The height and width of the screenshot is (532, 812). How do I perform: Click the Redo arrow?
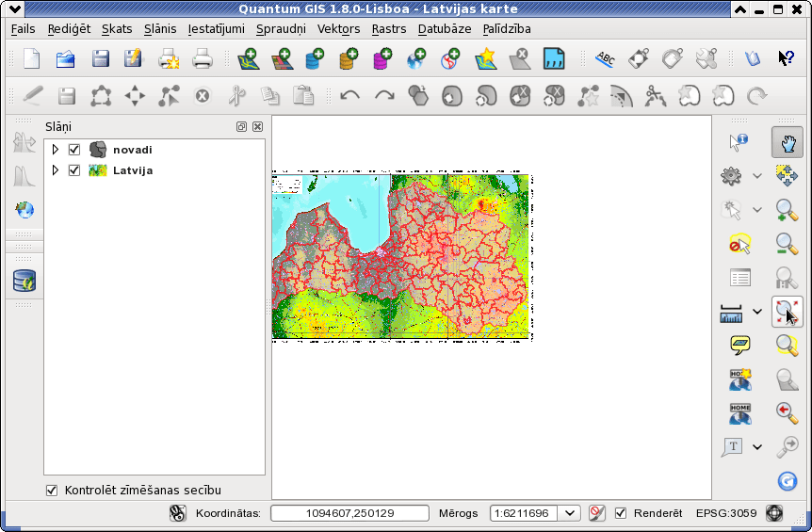coord(384,96)
